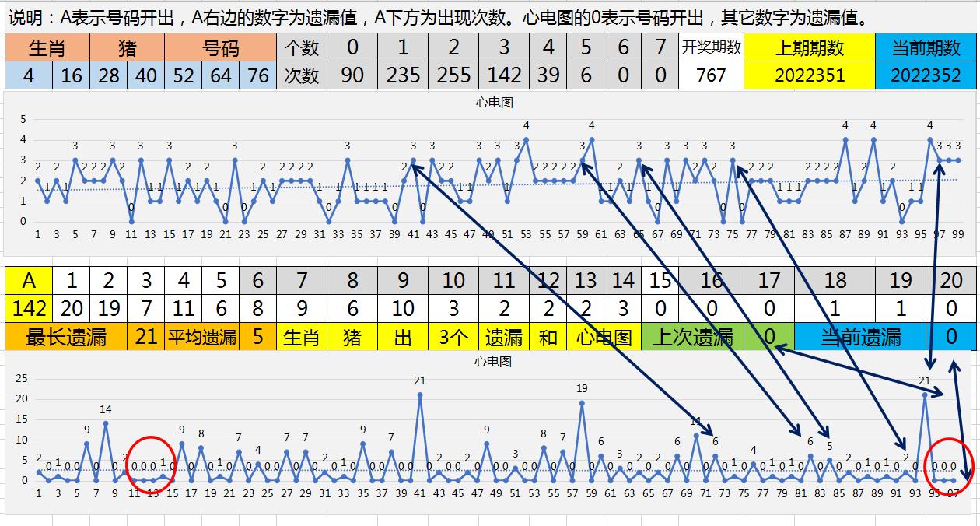Select the cell showing 2022352
Image resolution: width=980 pixels, height=526 pixels.
click(x=926, y=75)
